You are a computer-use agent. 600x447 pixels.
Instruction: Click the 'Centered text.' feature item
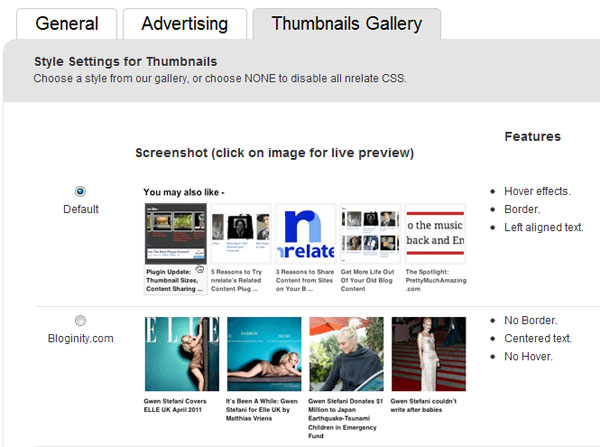pyautogui.click(x=538, y=338)
